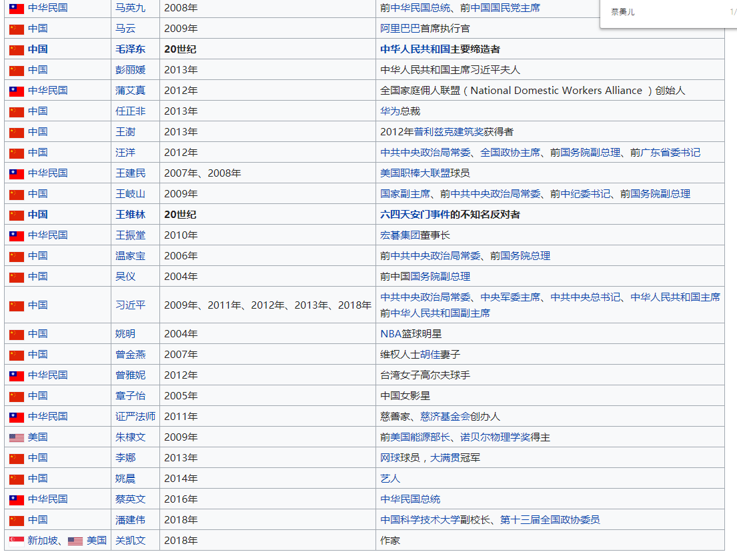Click the US flag beside 朱棣文

click(16, 437)
